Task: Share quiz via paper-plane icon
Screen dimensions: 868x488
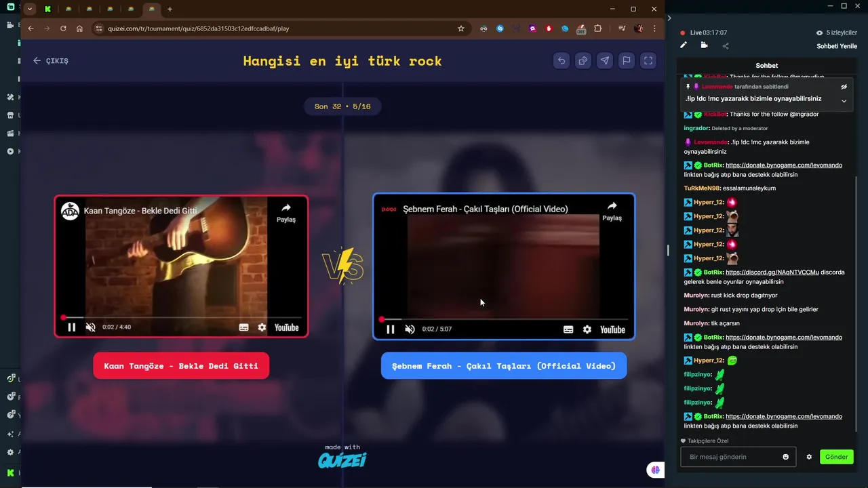Action: pos(605,60)
